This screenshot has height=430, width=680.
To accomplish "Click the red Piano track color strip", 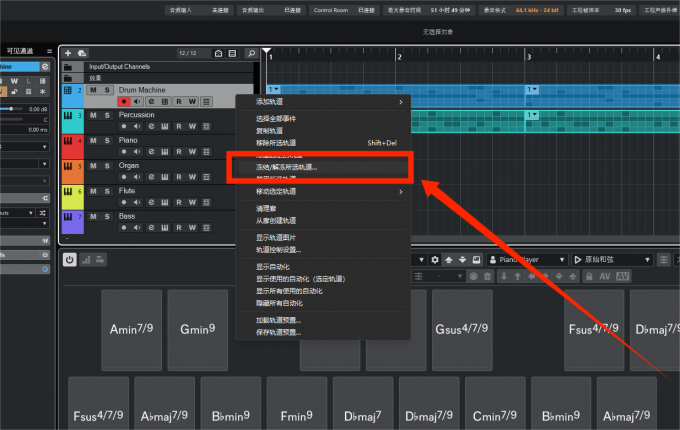I will [72, 147].
